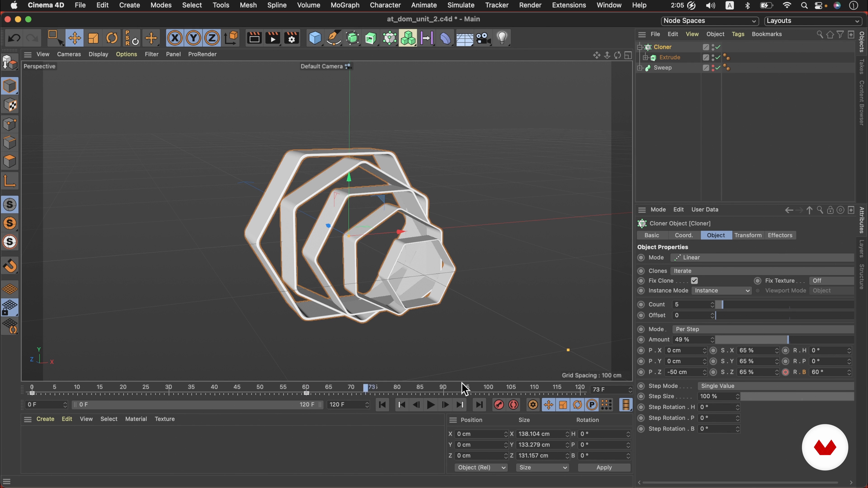The width and height of the screenshot is (868, 488).
Task: Click the Record Active Objects button
Action: click(x=499, y=405)
